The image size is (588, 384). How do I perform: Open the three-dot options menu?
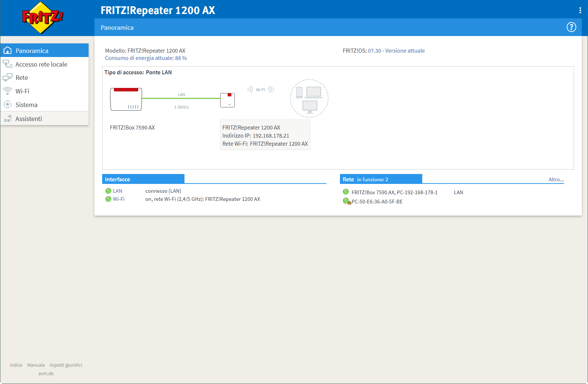pyautogui.click(x=580, y=10)
